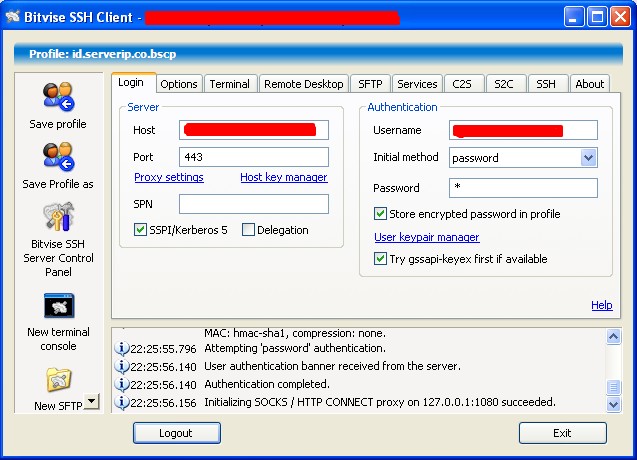Click the Password input field
Screen dimensions: 637x460
(523, 188)
